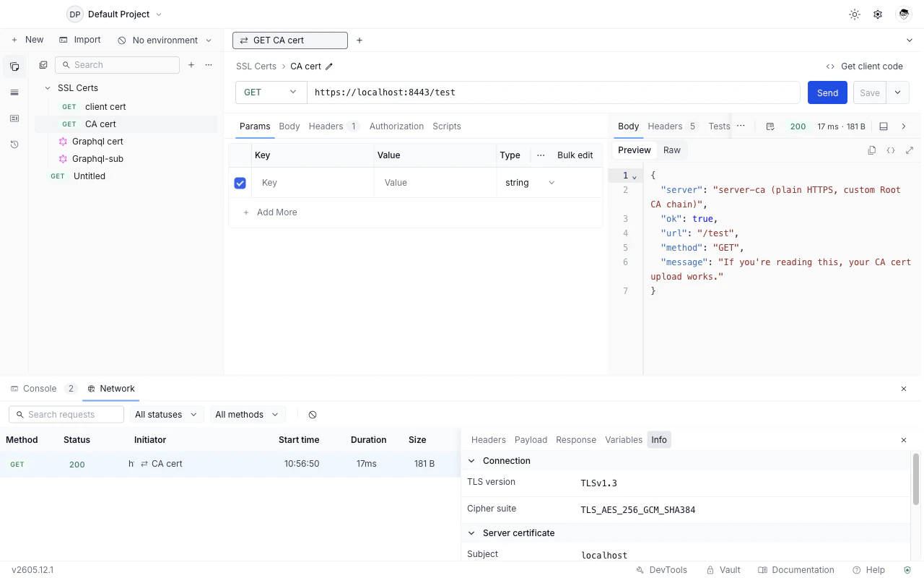
Task: Open the Authorization tab
Action: (x=396, y=126)
